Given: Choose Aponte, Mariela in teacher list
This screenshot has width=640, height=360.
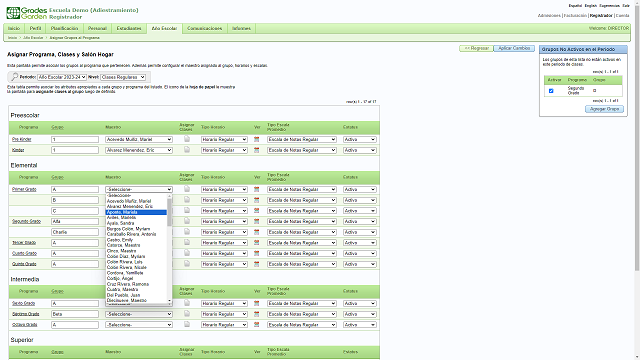Looking at the screenshot, I should click(x=136, y=212).
